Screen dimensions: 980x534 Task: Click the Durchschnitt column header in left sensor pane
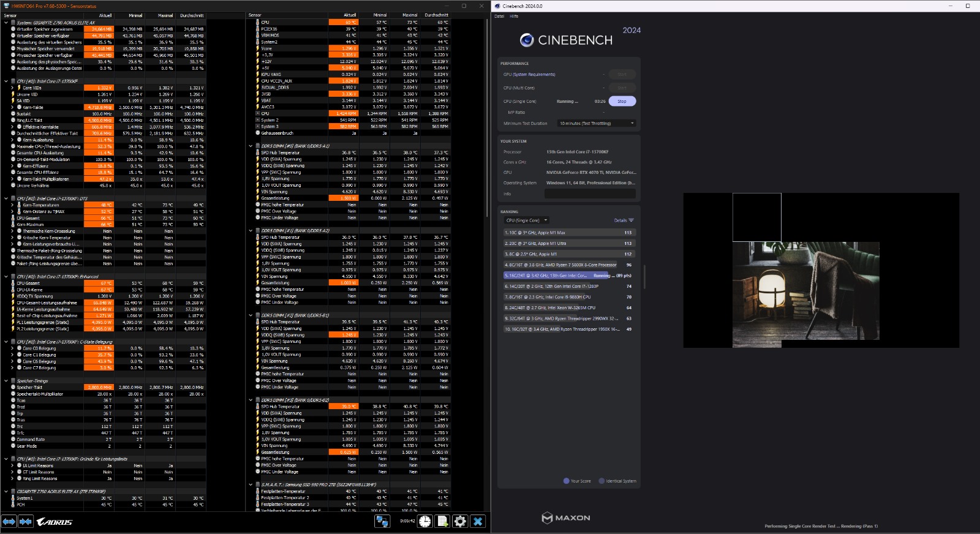(x=192, y=15)
